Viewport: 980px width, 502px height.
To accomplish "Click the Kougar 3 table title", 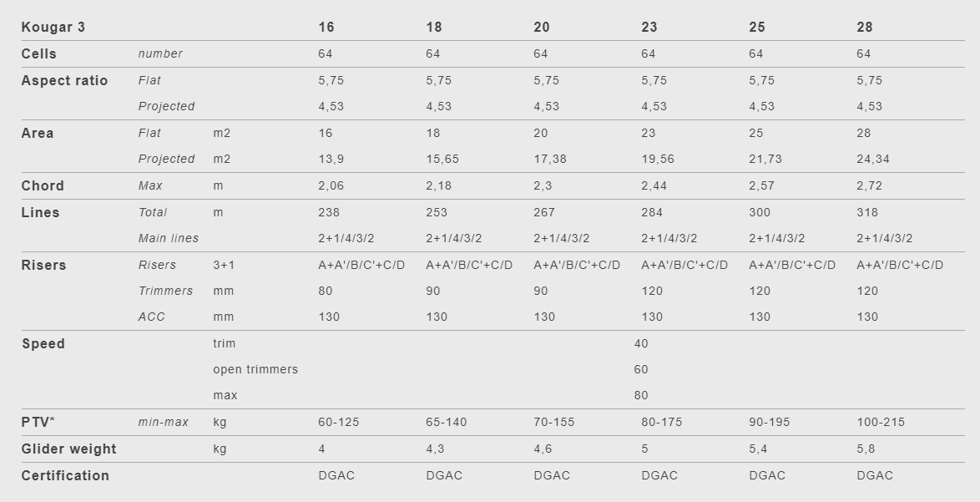I will point(53,28).
